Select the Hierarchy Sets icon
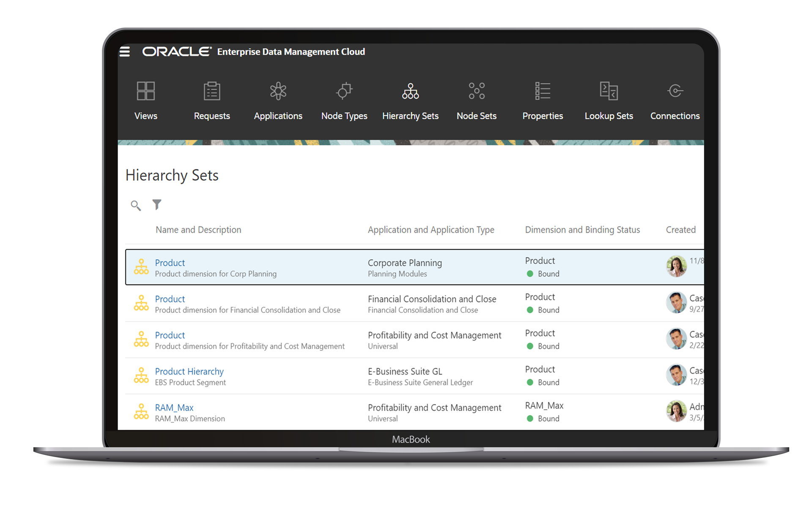 click(x=411, y=91)
